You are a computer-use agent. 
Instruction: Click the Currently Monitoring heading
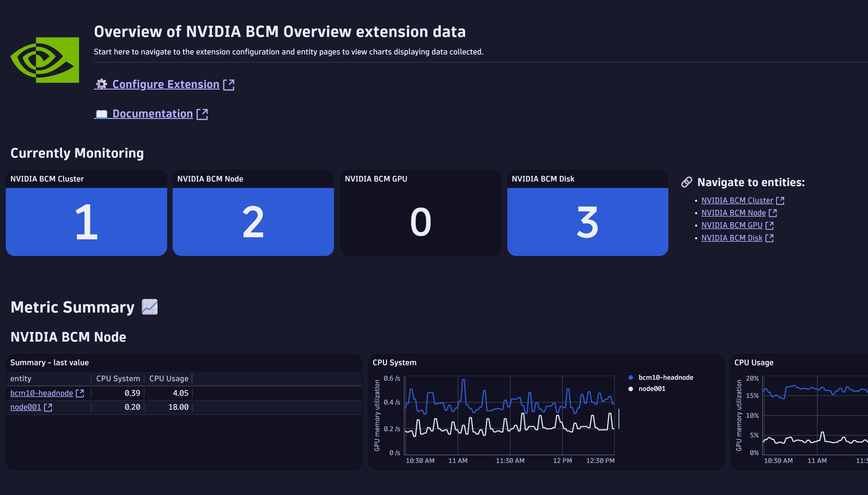(77, 153)
